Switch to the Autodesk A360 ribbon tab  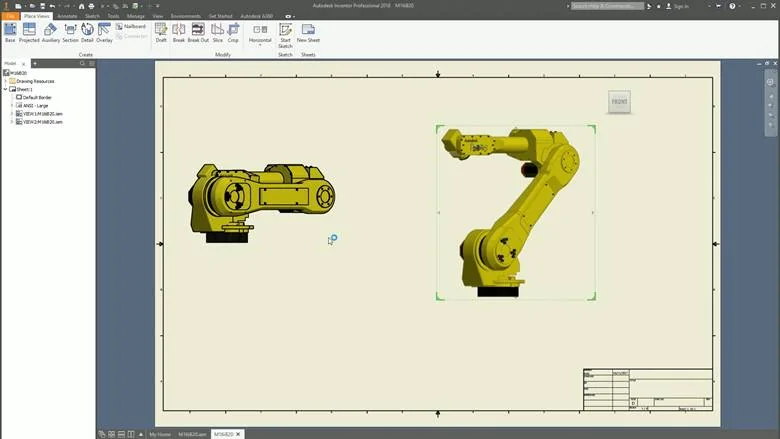(x=257, y=16)
